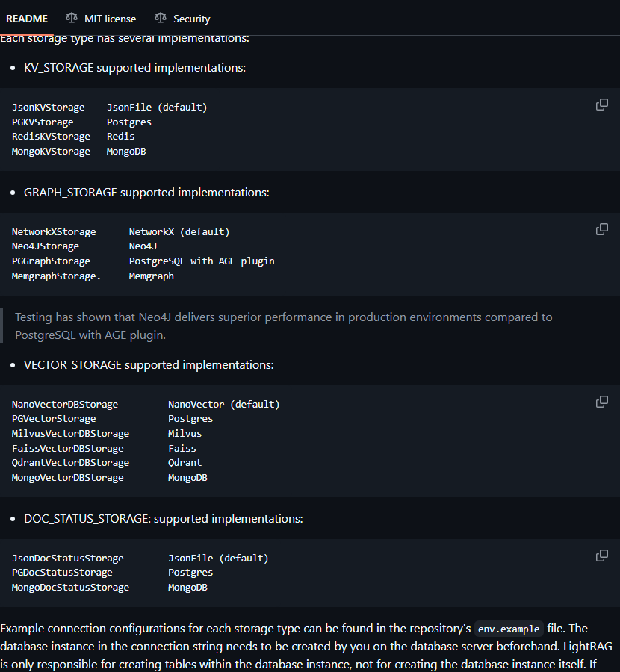
Task: Click the DOC_STATUS_STORAGE supported implementations bullet
Action: point(163,519)
